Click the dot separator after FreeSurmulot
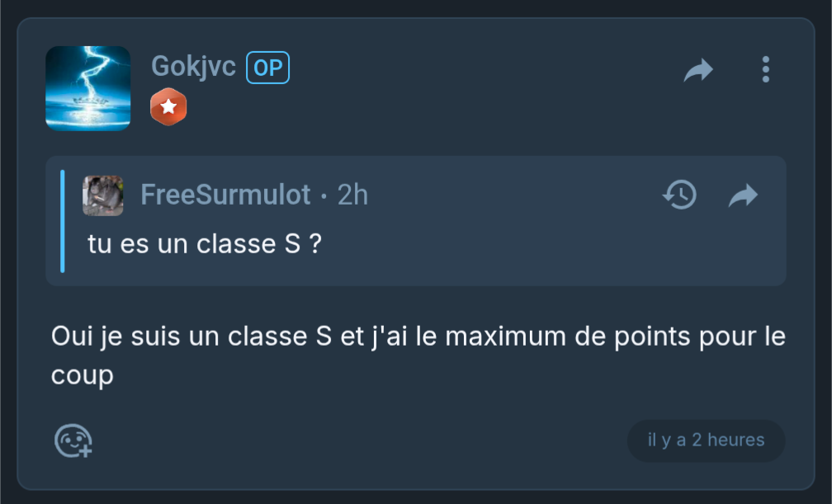Viewport: 832px width, 504px height. (324, 195)
